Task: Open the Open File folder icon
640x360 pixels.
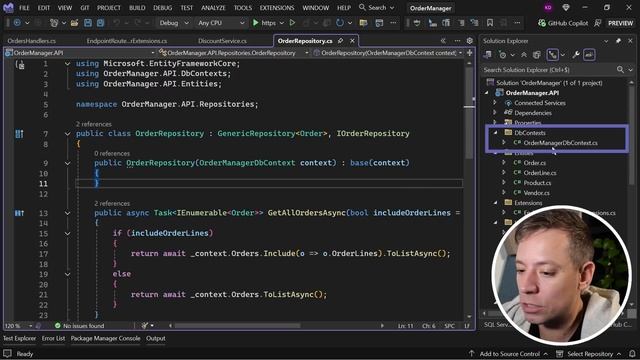Action: pos(74,23)
